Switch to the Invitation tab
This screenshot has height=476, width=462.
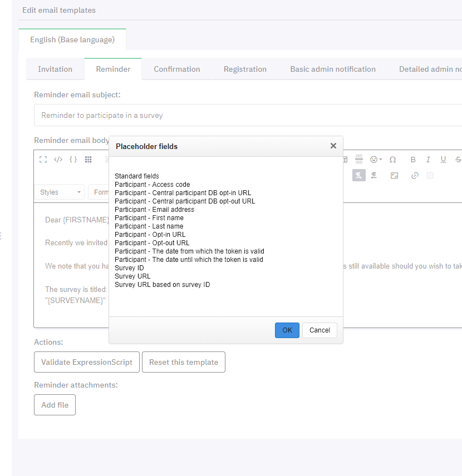(55, 69)
